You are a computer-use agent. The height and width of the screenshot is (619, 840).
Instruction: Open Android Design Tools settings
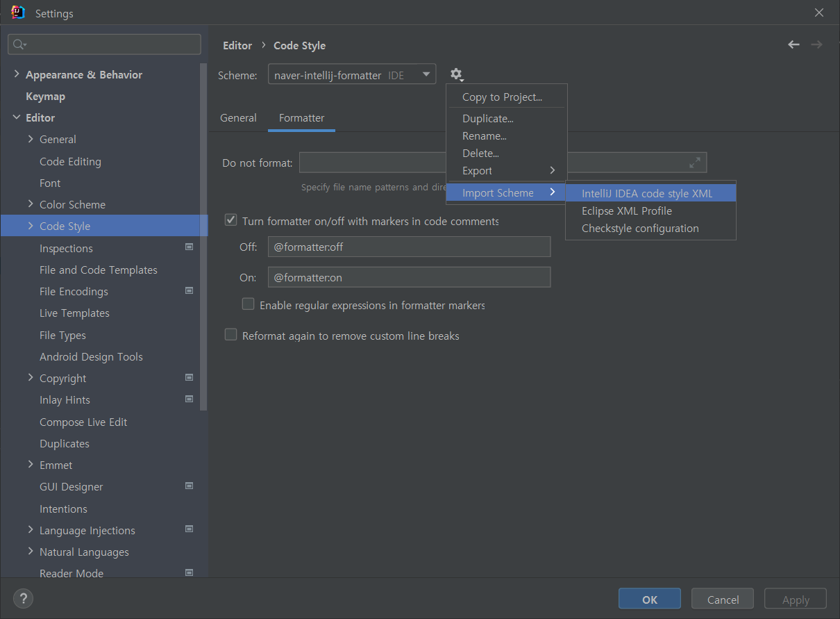[x=91, y=356]
